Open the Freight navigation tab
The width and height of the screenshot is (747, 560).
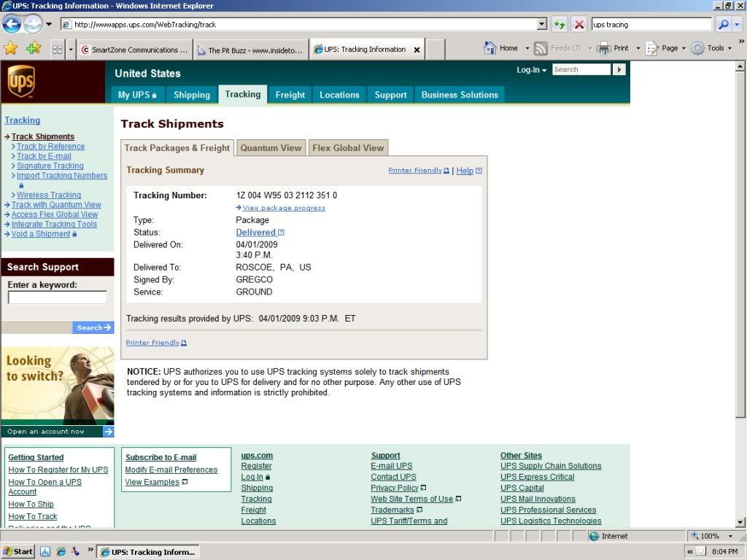pos(290,95)
